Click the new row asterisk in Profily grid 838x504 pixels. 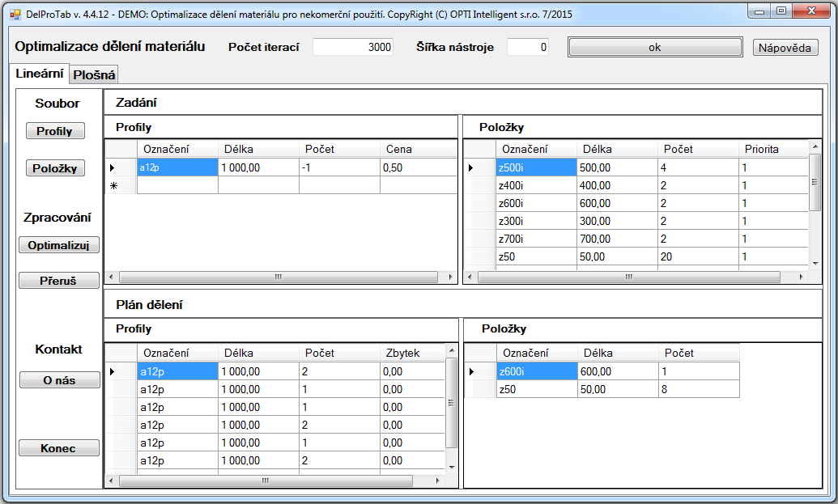tap(113, 185)
